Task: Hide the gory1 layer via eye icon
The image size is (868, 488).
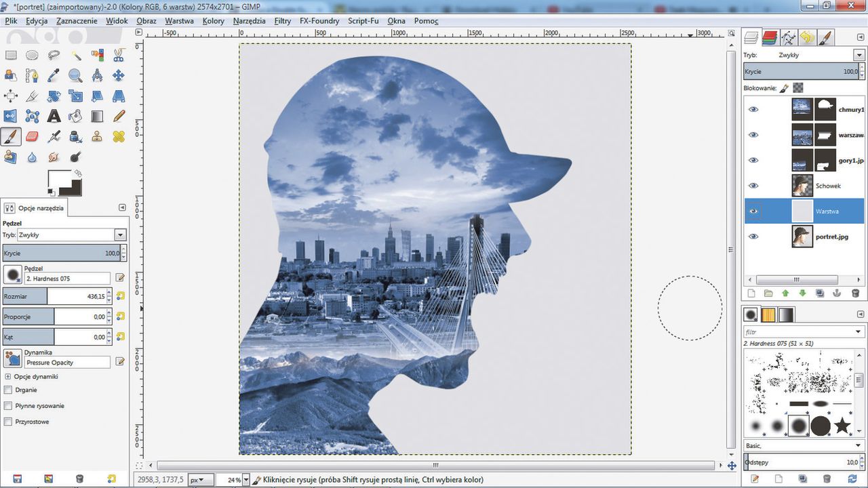Action: pyautogui.click(x=753, y=160)
